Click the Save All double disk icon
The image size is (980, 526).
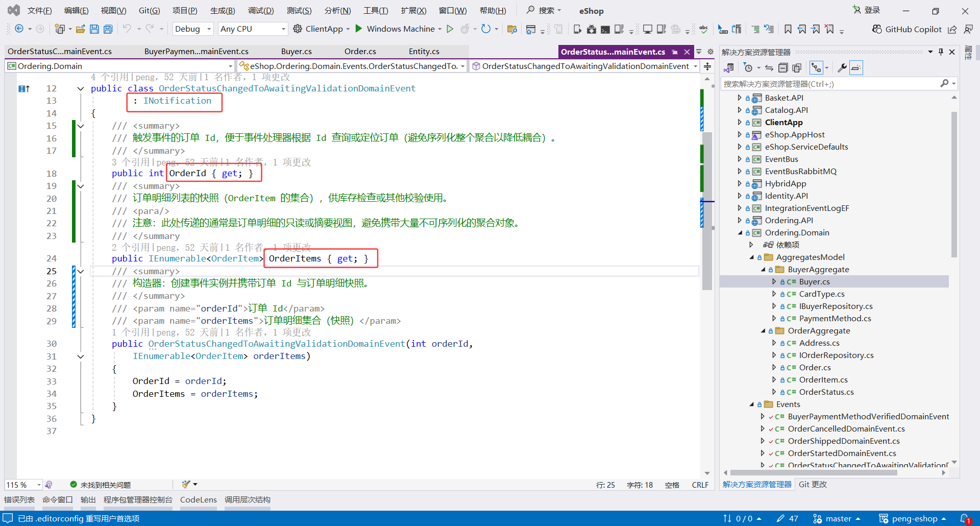click(x=108, y=29)
